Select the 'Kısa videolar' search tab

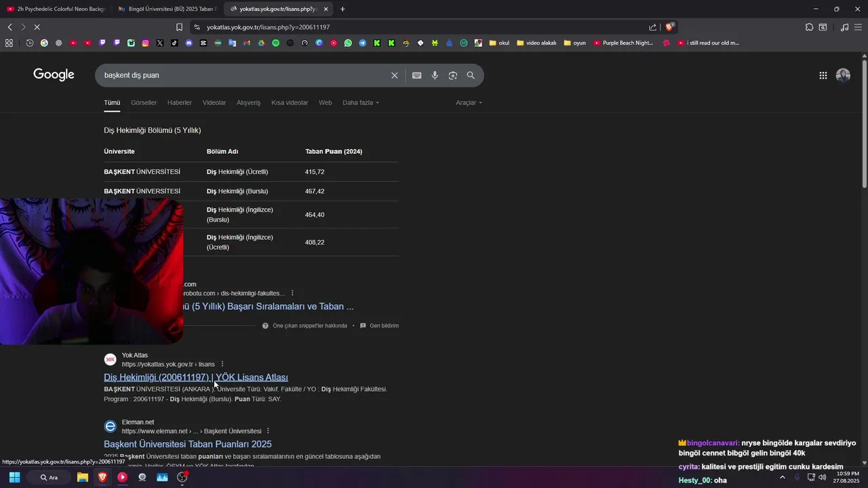[x=290, y=102]
